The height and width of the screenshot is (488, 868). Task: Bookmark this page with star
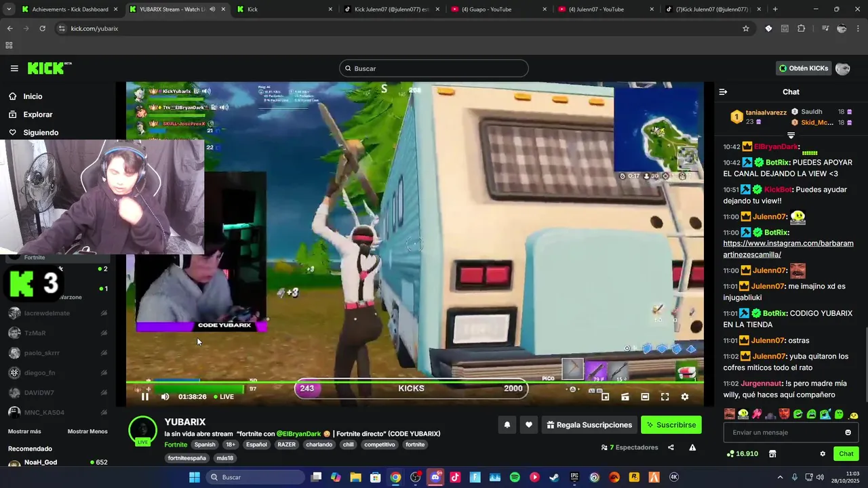(746, 28)
